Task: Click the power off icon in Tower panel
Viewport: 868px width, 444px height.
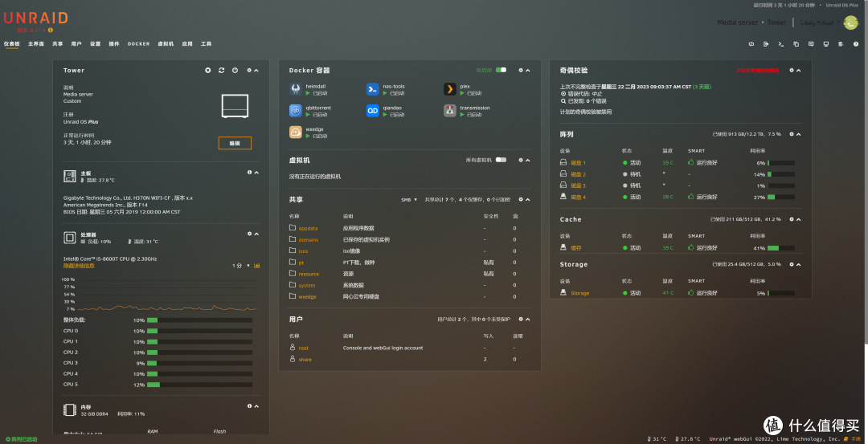Action: (235, 70)
